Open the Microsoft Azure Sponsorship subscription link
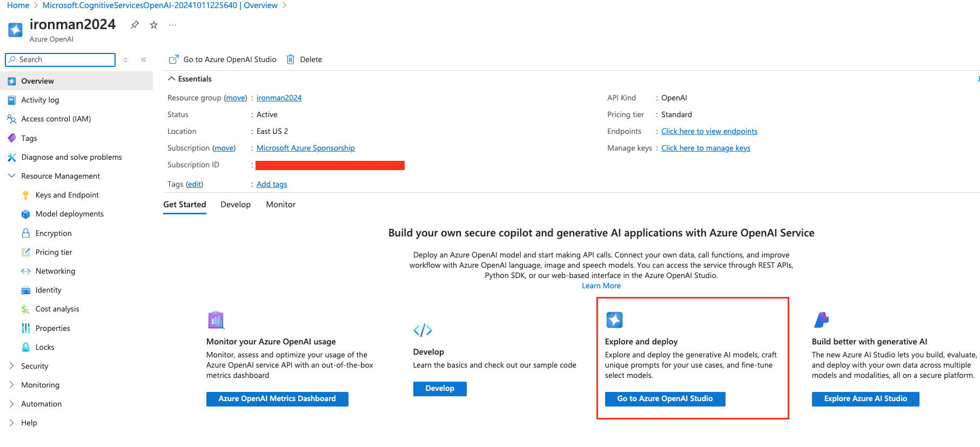The image size is (980, 447). 306,148
